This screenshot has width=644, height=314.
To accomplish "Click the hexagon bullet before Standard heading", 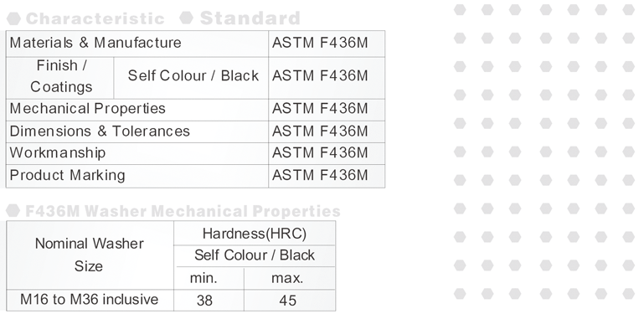I will click(187, 18).
